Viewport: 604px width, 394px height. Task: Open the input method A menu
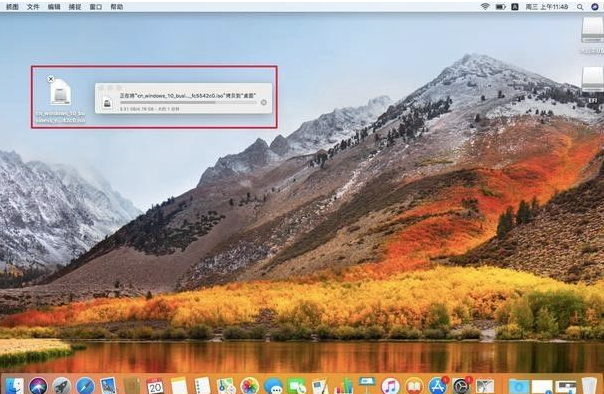pos(515,7)
